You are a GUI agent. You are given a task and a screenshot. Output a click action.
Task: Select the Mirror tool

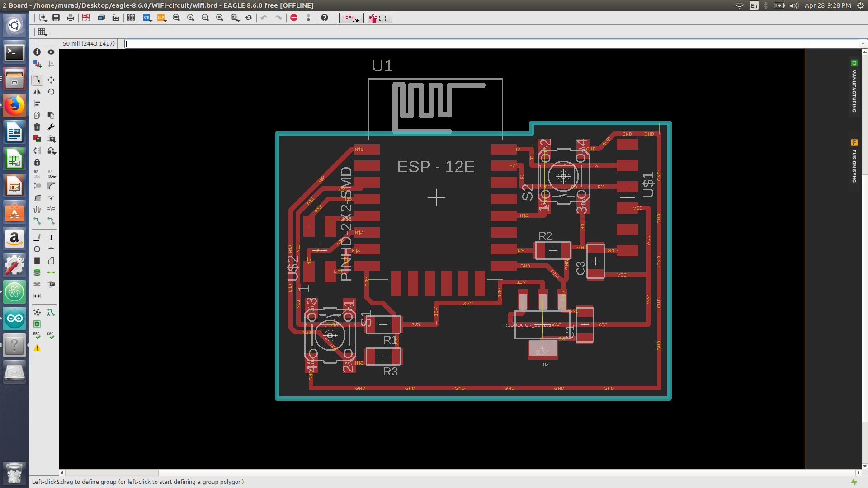[x=37, y=92]
